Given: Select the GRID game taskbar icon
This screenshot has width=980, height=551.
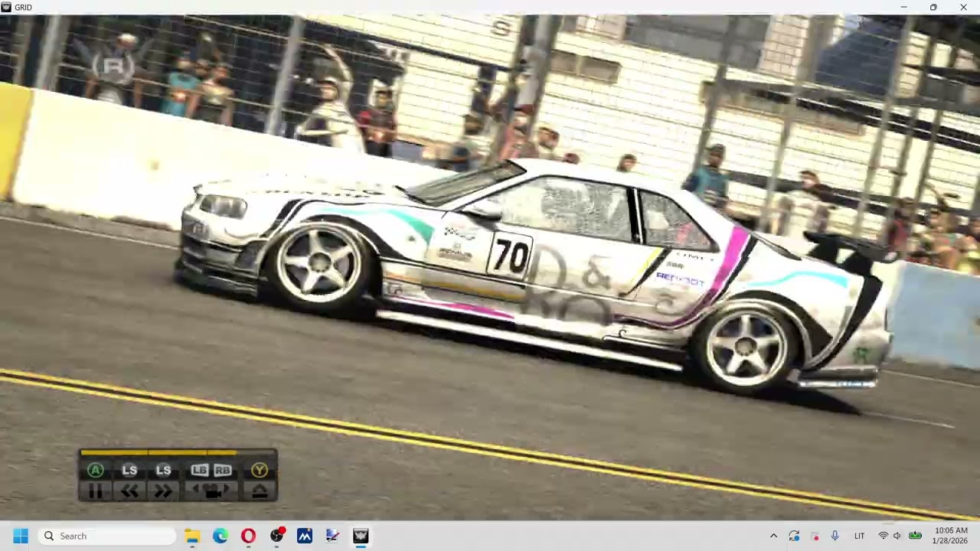Looking at the screenshot, I should click(361, 536).
